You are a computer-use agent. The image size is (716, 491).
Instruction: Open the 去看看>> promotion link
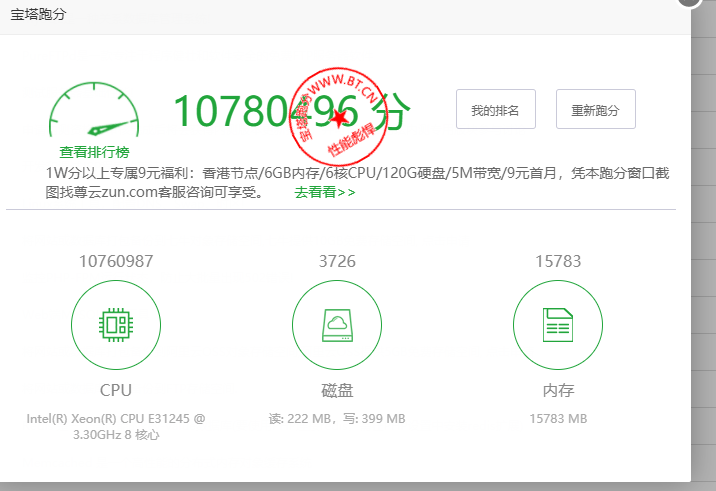325,192
